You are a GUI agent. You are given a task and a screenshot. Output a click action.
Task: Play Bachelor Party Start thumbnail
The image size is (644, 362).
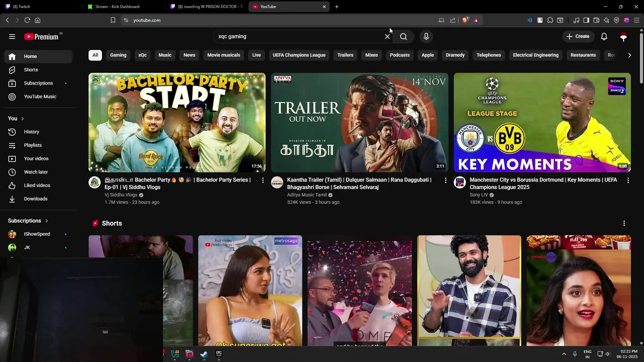(177, 123)
